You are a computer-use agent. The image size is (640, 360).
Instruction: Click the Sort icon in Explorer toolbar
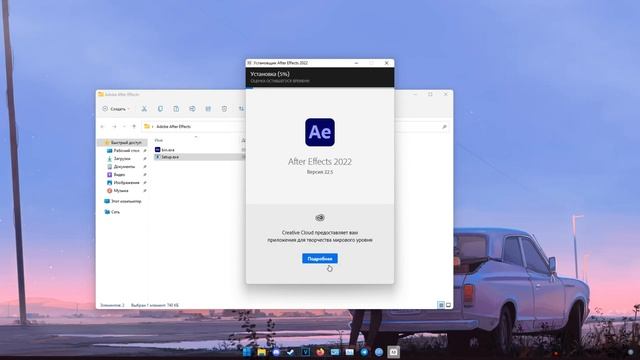point(241,109)
